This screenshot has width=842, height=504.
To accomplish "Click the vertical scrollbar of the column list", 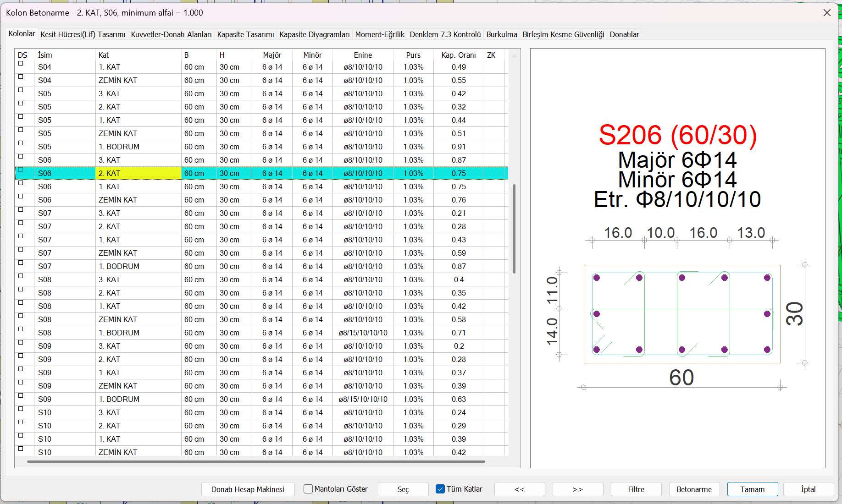I will click(514, 229).
